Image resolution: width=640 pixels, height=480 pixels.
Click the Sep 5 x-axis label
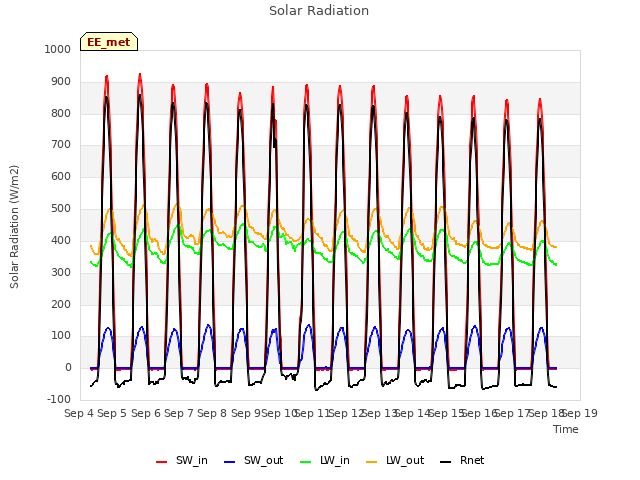click(x=112, y=413)
